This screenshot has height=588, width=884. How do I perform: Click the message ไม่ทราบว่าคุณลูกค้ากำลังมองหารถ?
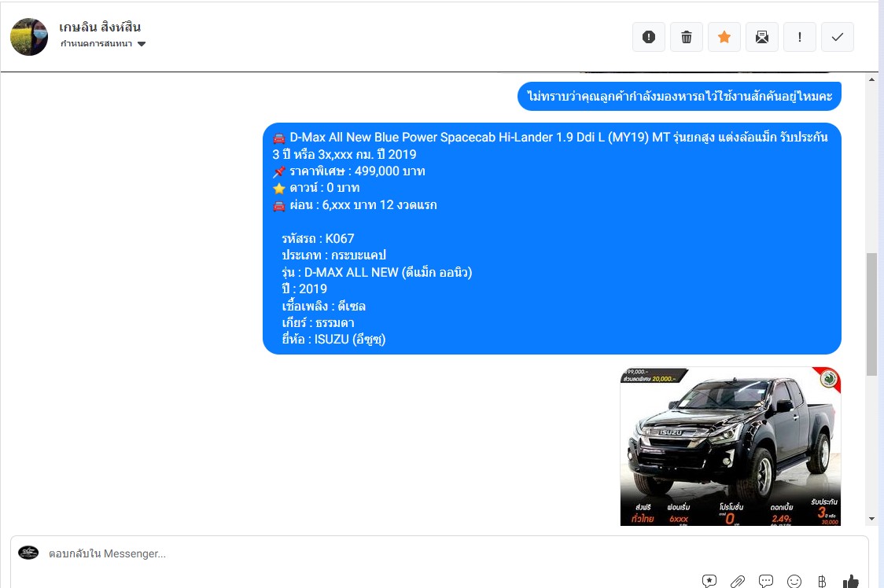click(680, 96)
